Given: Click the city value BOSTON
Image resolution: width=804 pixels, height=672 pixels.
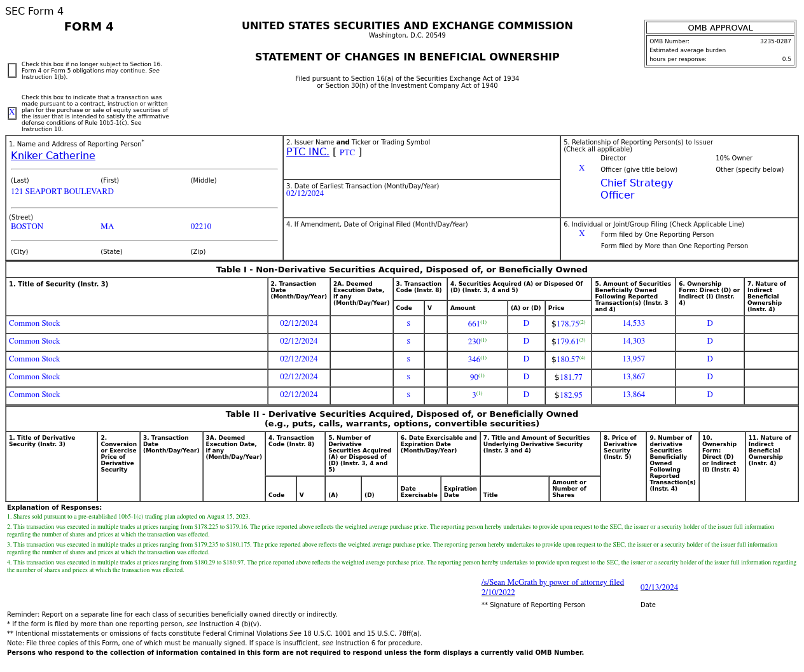Looking at the screenshot, I should [x=27, y=227].
